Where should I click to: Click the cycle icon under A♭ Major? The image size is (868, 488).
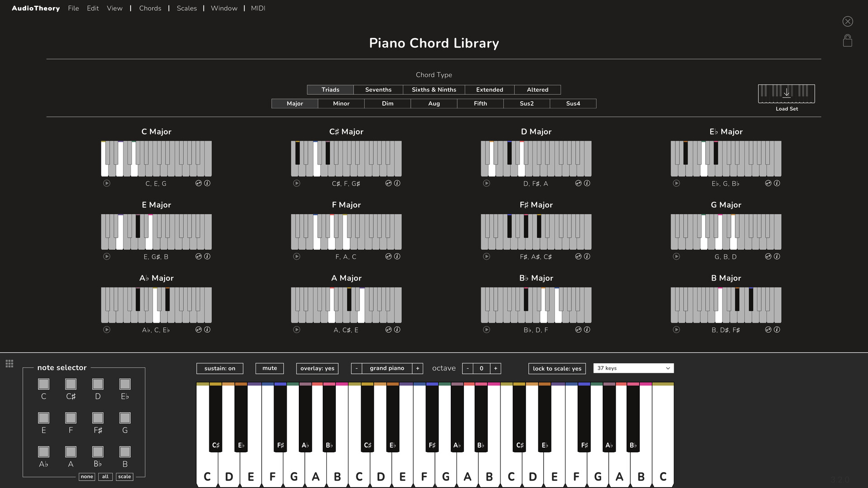[x=198, y=330]
